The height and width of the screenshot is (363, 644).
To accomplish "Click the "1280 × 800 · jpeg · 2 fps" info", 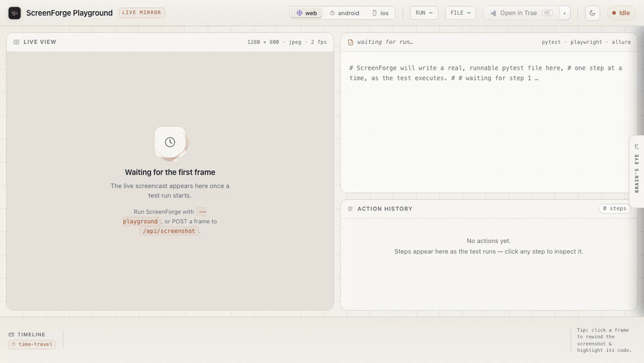I will click(287, 42).
